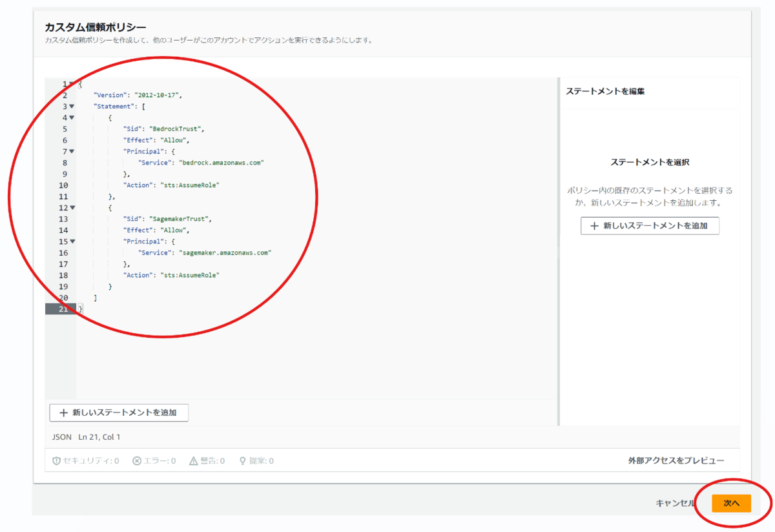The image size is (775, 532).
Task: Click the "Effect": "Allow" on line 14
Action: [156, 230]
